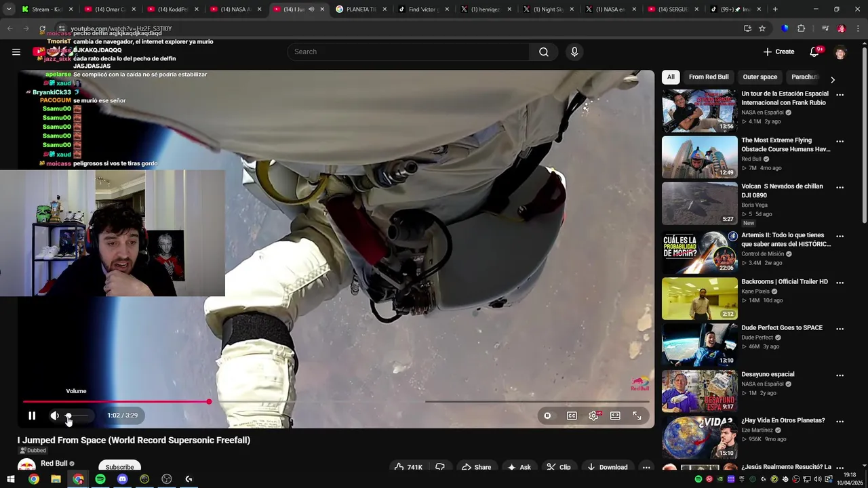Select the Outer space chip

click(x=759, y=77)
